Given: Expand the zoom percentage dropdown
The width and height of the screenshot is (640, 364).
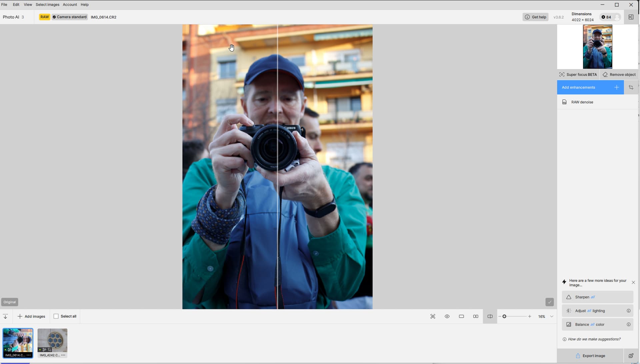Looking at the screenshot, I should [x=552, y=316].
